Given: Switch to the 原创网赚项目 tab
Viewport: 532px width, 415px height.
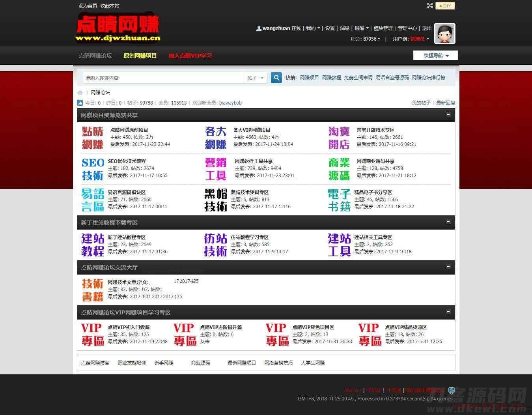Looking at the screenshot, I should (140, 55).
